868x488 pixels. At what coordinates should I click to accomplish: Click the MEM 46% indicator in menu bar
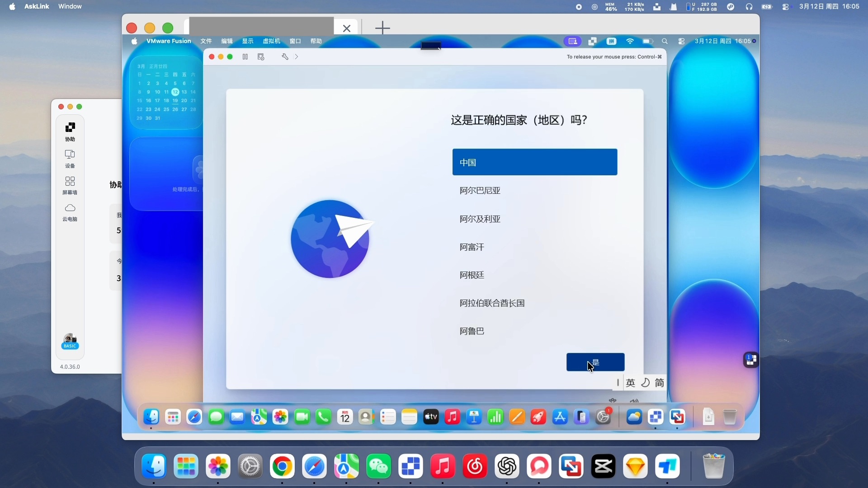pyautogui.click(x=611, y=7)
